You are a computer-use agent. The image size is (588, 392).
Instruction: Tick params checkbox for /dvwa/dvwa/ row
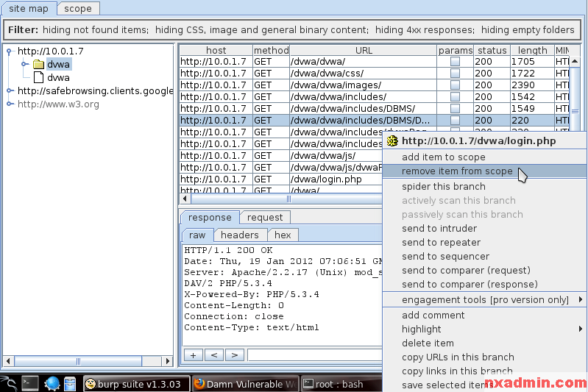point(455,62)
